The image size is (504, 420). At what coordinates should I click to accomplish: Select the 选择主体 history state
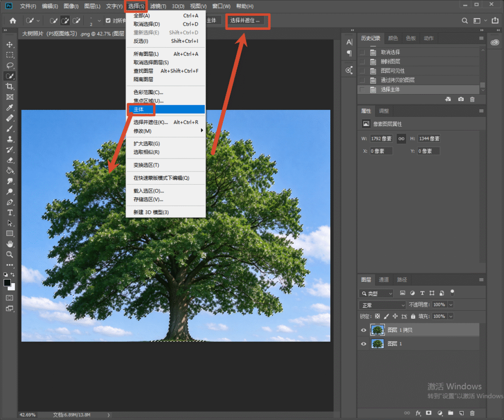(x=418, y=90)
